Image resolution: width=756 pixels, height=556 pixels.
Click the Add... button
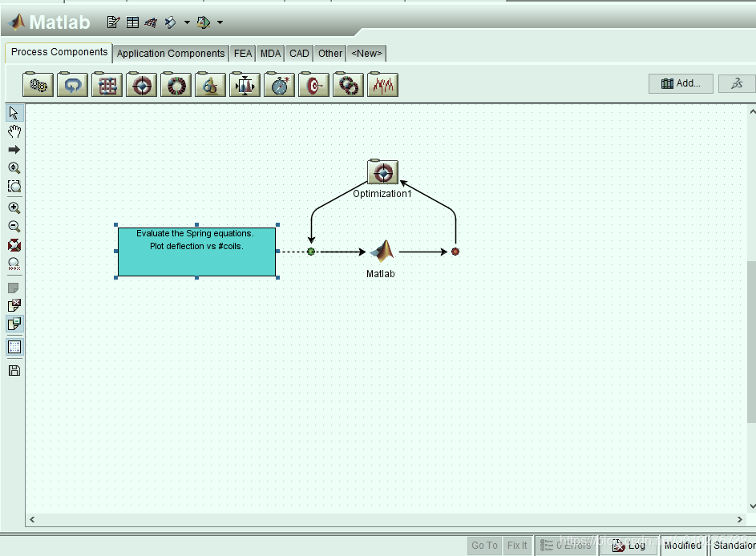coord(681,83)
